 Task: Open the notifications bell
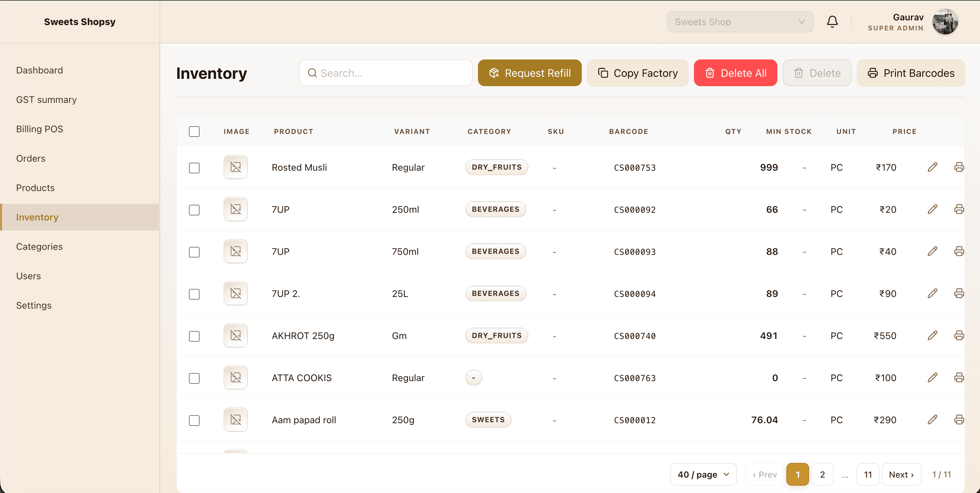832,22
